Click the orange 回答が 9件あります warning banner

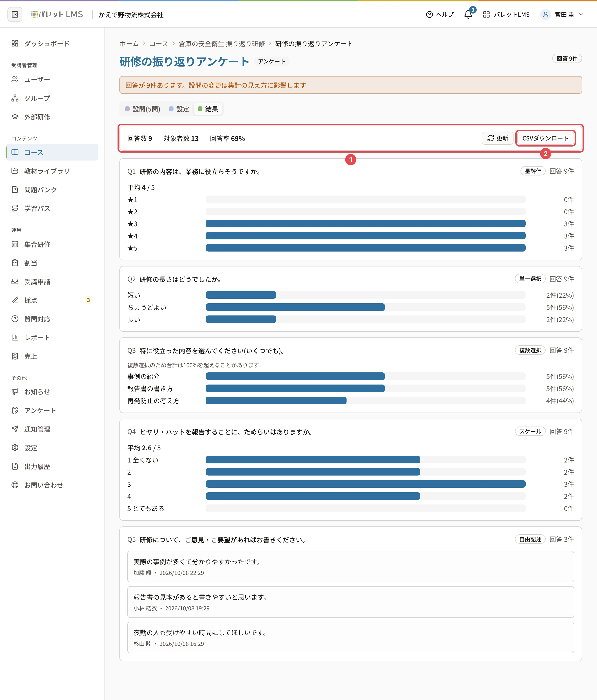click(x=351, y=85)
